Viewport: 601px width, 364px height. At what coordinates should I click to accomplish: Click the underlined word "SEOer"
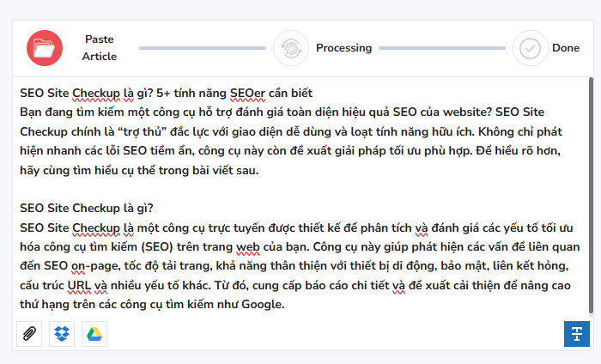click(247, 93)
